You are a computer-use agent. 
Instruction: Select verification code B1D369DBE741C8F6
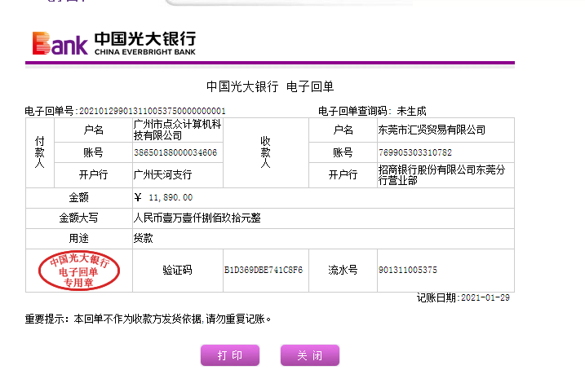pyautogui.click(x=264, y=270)
